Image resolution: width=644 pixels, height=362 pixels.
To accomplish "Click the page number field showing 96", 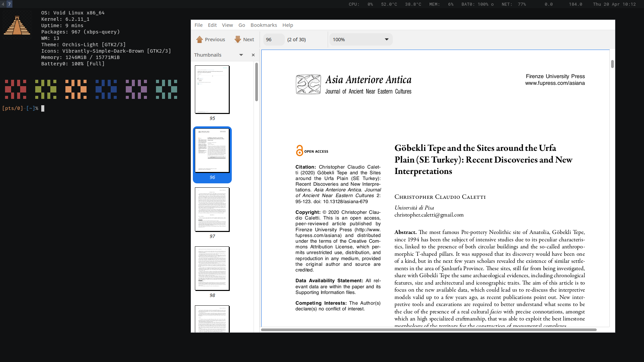I will pos(274,40).
